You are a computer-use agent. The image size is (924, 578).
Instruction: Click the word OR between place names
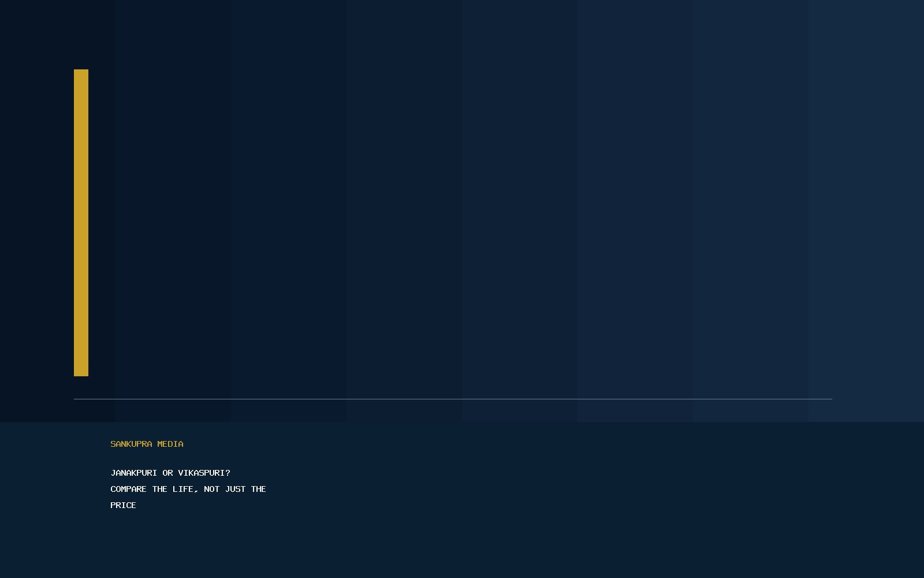point(167,473)
